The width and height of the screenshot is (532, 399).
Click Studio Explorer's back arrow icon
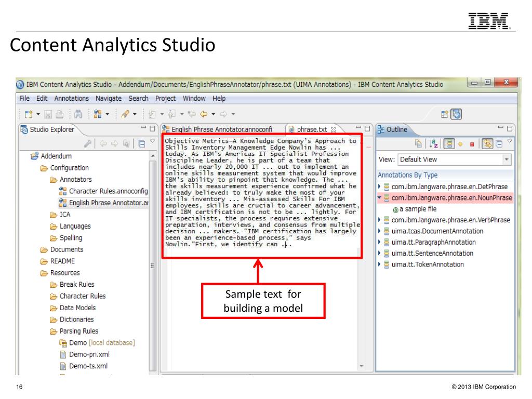[x=103, y=143]
